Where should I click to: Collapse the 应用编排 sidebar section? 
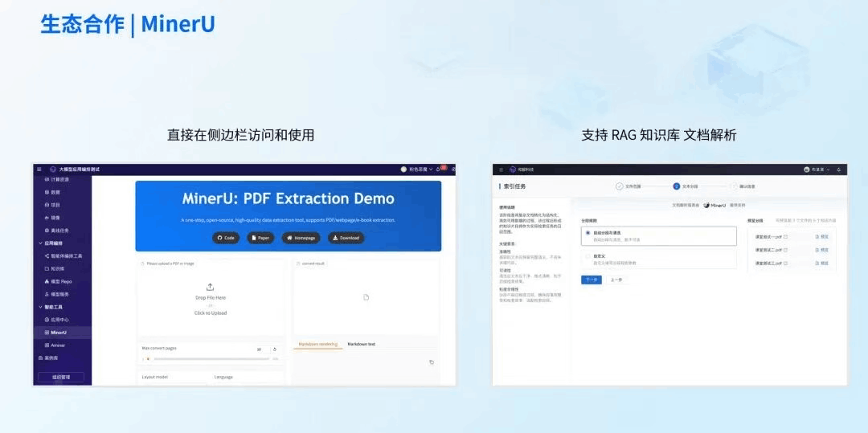point(39,243)
